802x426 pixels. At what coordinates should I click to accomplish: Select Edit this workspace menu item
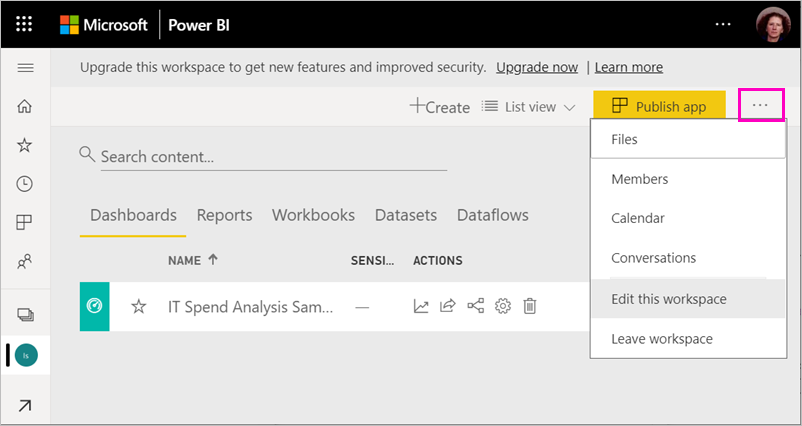pos(668,299)
